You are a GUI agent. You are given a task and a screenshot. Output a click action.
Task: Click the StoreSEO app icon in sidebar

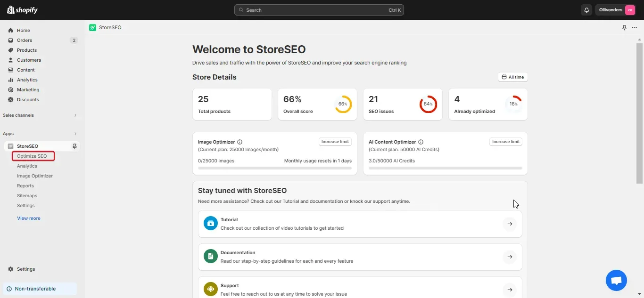click(10, 146)
